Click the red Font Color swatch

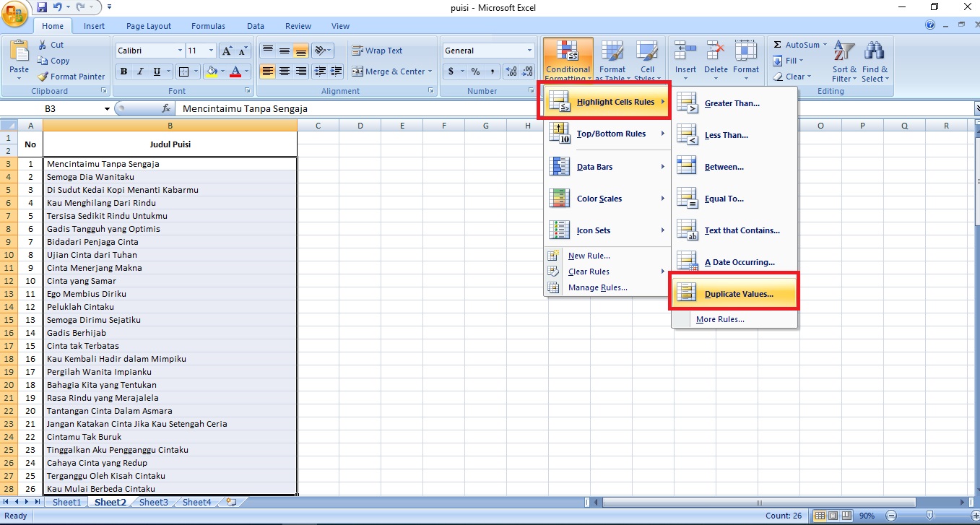[x=235, y=75]
